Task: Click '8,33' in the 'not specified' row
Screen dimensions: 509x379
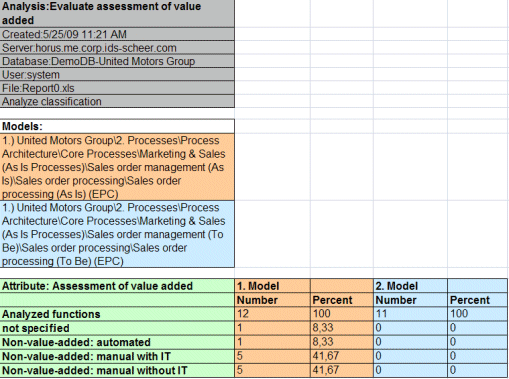Action: [x=342, y=328]
